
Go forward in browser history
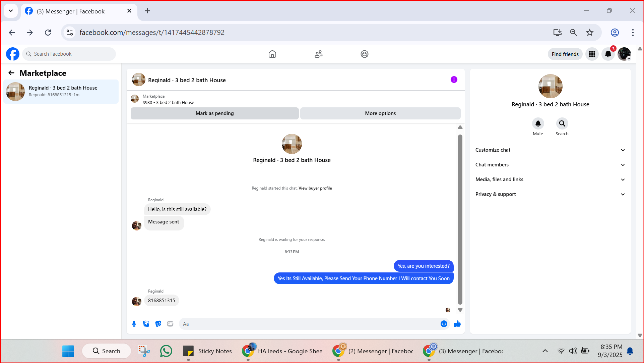pyautogui.click(x=30, y=33)
